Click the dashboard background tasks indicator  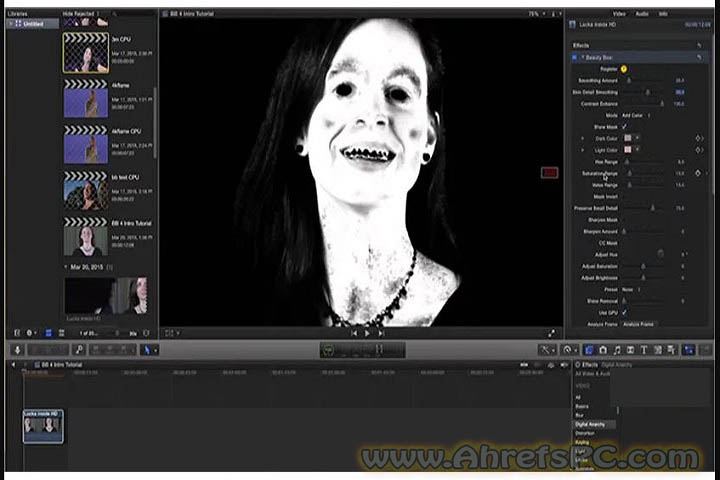pyautogui.click(x=328, y=350)
